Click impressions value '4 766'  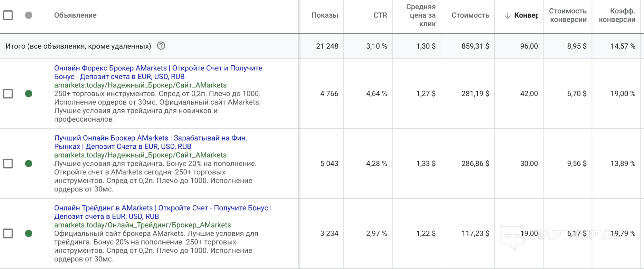click(329, 94)
